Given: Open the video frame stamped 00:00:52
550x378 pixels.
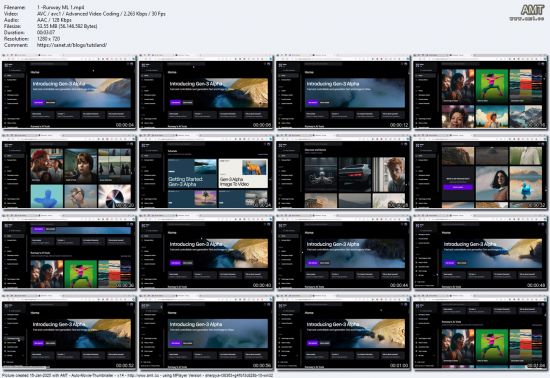Looking at the screenshot, I should pos(69,332).
